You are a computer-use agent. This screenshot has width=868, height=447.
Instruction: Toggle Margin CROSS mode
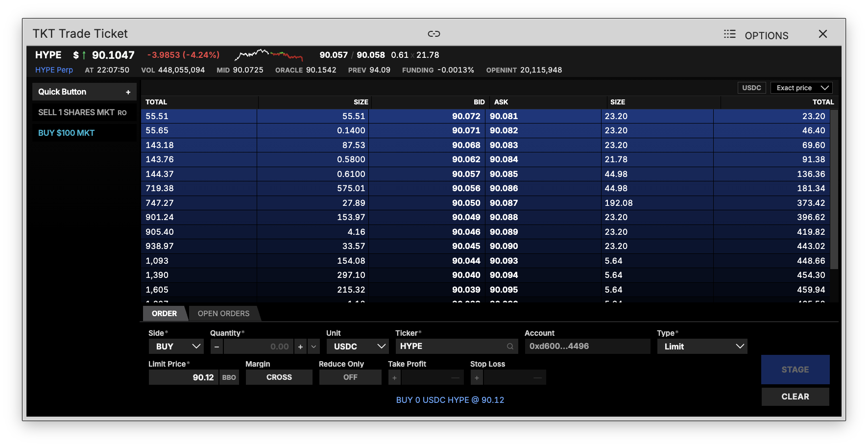pyautogui.click(x=279, y=377)
